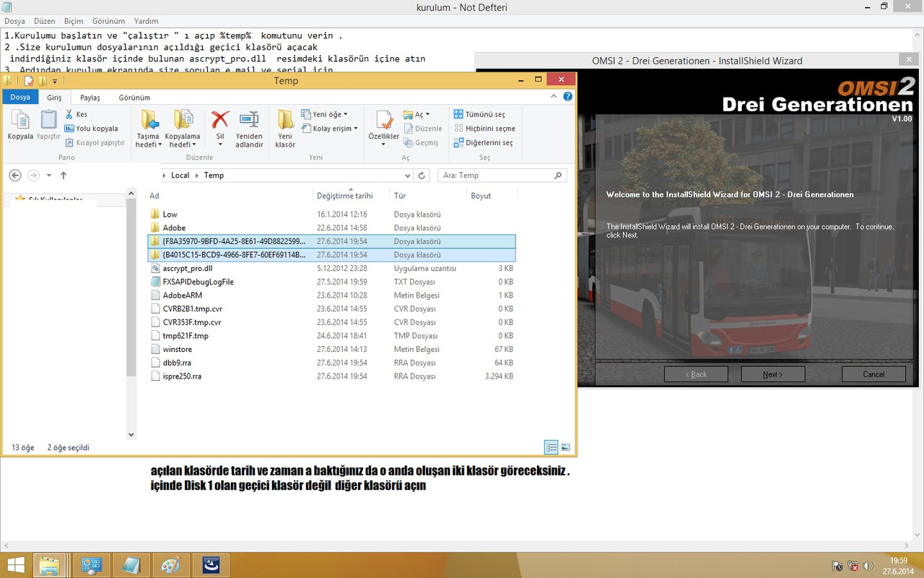Image resolution: width=924 pixels, height=578 pixels.
Task: Click Next in the InstallShield Wizard
Action: tap(772, 374)
